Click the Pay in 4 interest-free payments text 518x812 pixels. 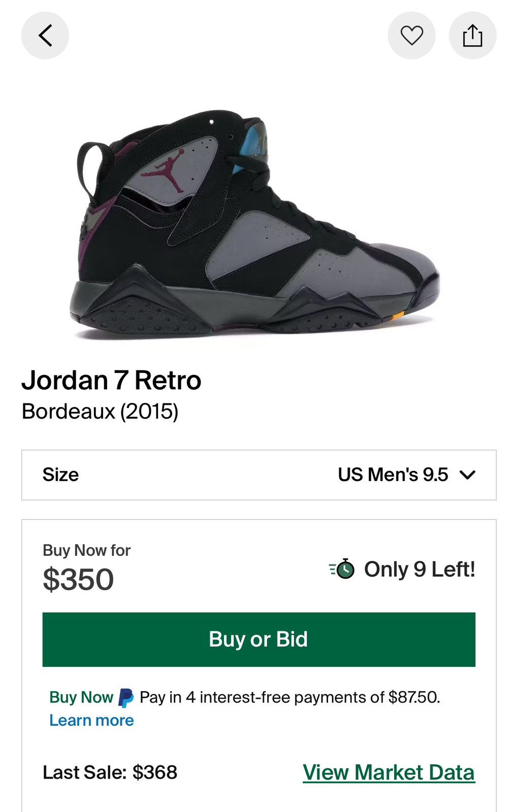coord(289,697)
